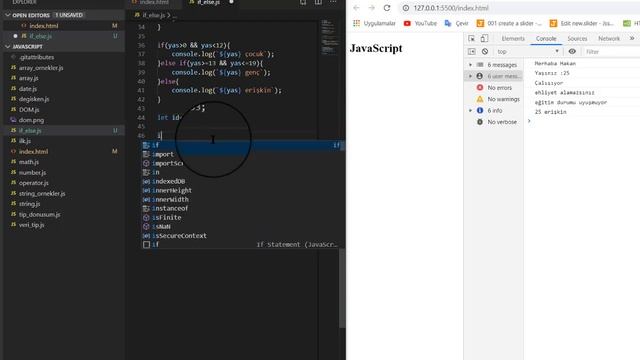Focus the console Filter field
Image resolution: width=640 pixels, height=360 pixels.
coord(611,52)
